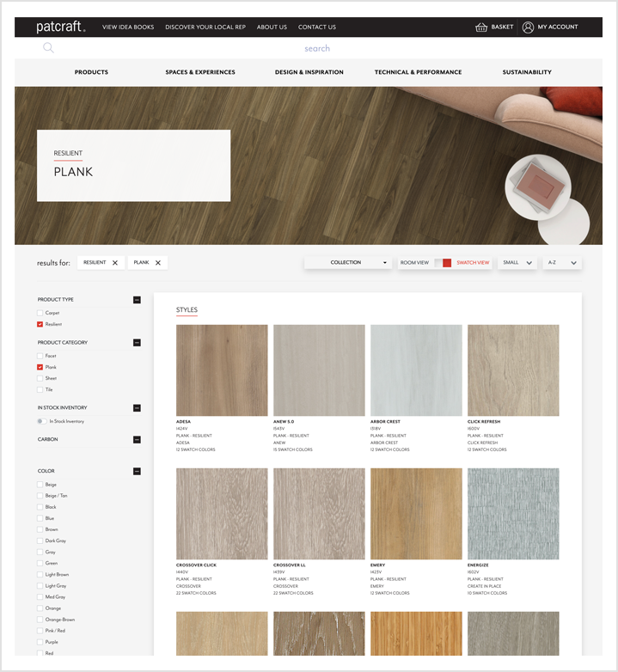618x672 pixels.
Task: Click the Styles section heading
Action: (x=187, y=310)
